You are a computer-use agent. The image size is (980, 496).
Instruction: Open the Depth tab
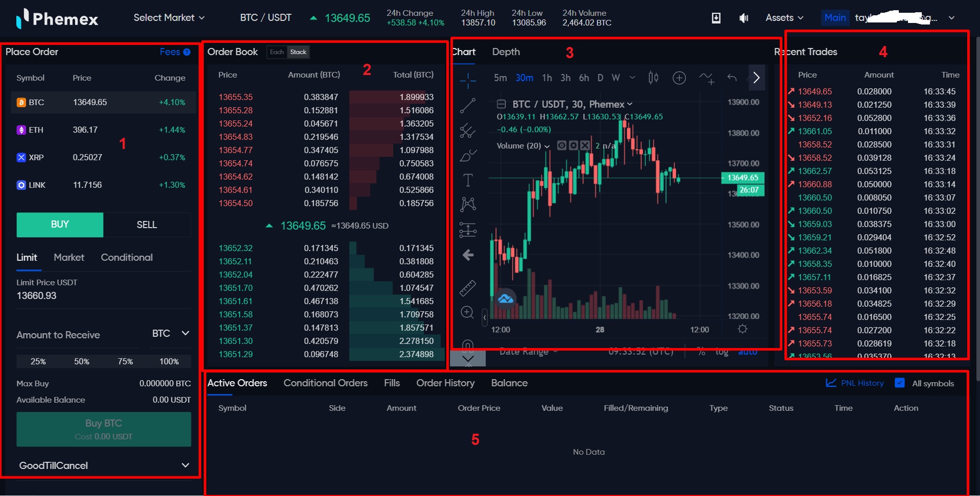(x=506, y=52)
